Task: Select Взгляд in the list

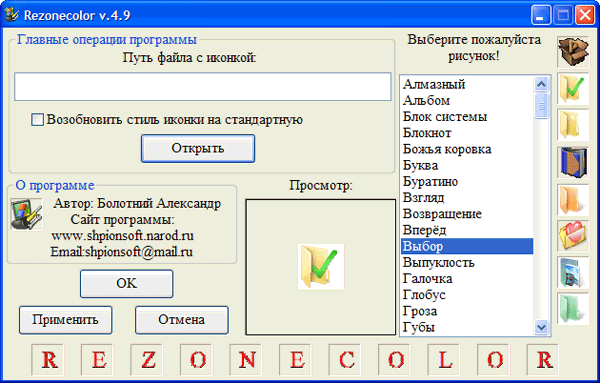Action: click(467, 198)
